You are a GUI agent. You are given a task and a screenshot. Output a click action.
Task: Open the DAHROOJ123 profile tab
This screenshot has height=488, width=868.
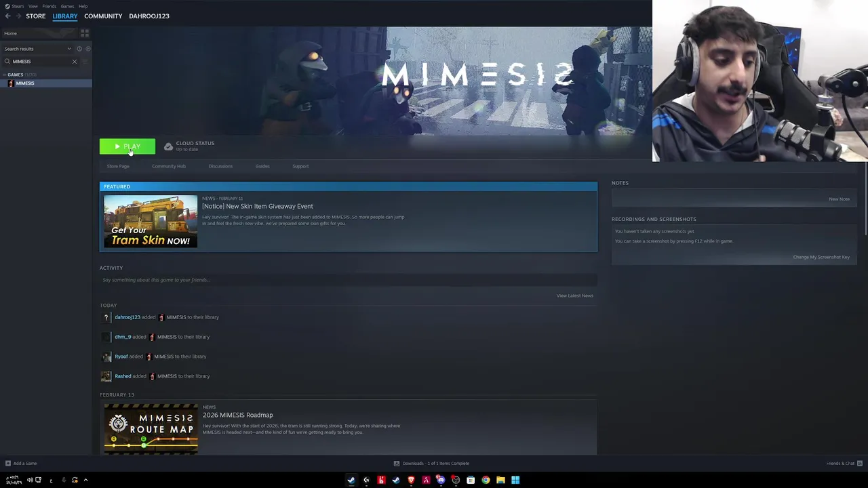[149, 16]
